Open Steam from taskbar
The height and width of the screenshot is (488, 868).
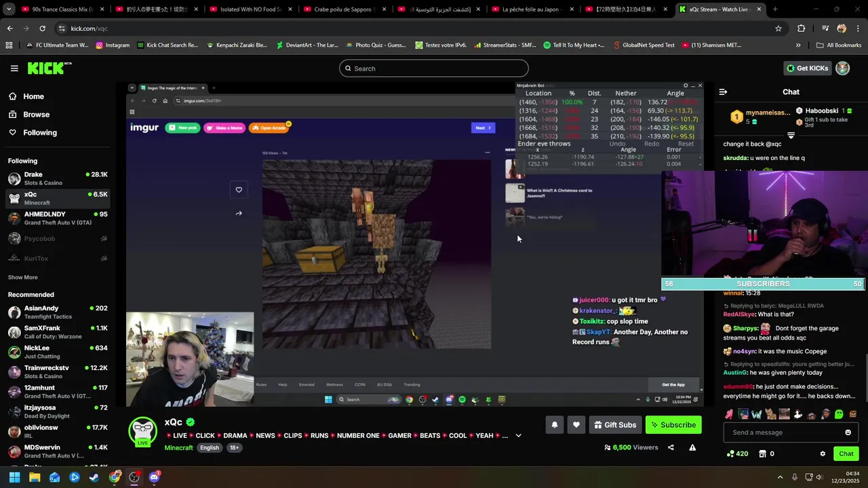[94, 477]
